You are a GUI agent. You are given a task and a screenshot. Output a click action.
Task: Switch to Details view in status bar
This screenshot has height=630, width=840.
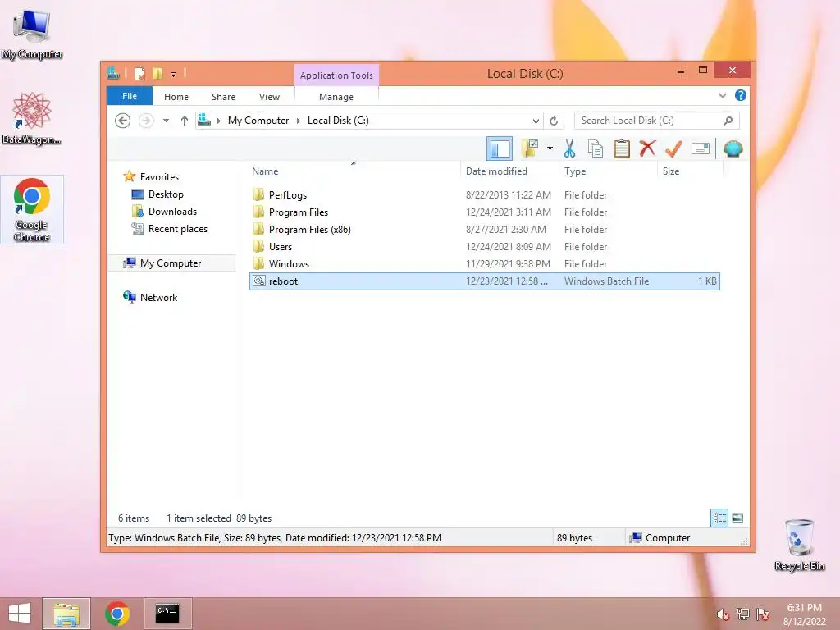coord(719,518)
